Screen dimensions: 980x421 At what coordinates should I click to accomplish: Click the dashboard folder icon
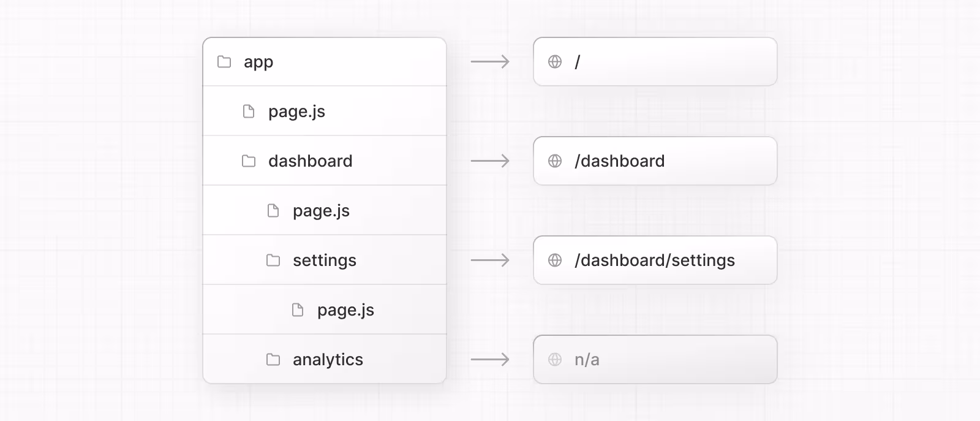[x=249, y=161]
